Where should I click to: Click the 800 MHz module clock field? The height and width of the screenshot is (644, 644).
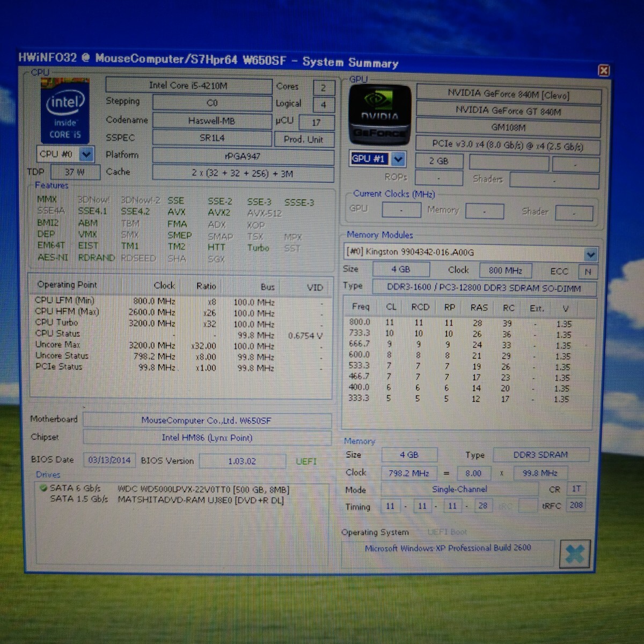[x=506, y=271]
